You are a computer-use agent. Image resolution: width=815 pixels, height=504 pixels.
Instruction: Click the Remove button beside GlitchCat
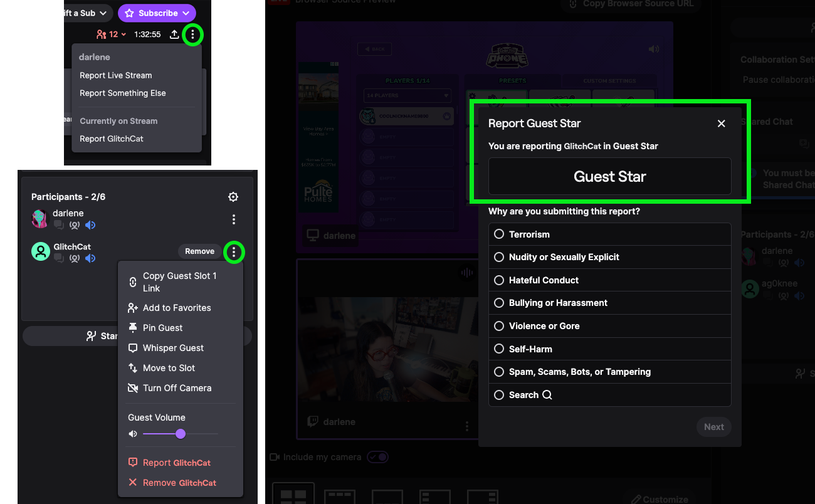pos(199,251)
